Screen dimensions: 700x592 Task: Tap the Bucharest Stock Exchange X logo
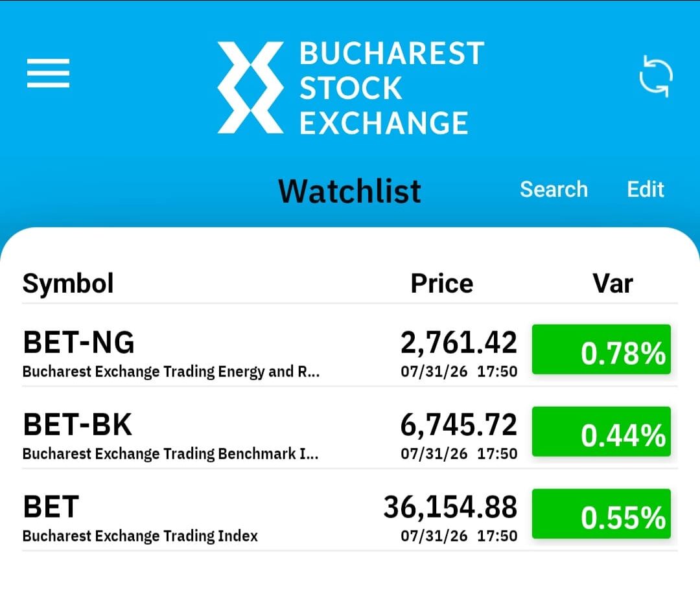250,87
